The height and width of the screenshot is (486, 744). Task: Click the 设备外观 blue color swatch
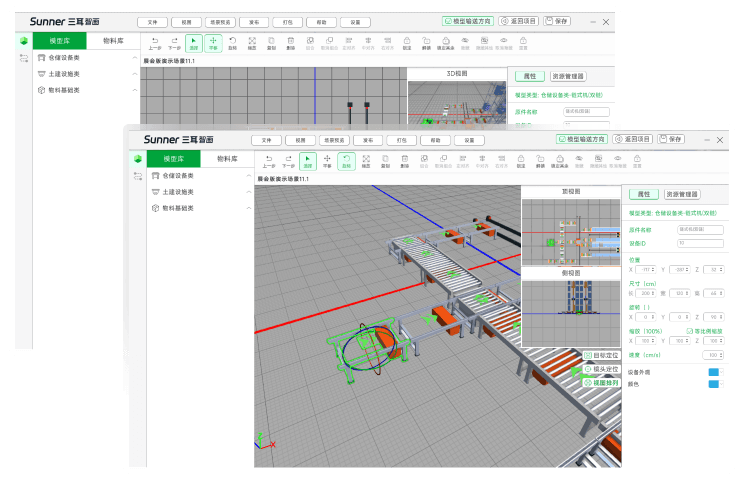714,372
